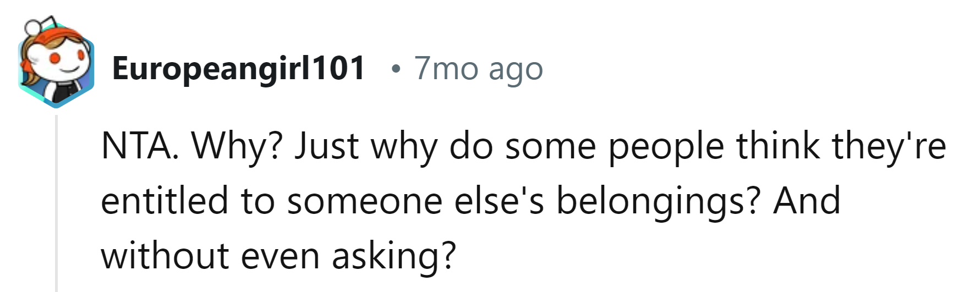Click the word 'Just' in the comment
980x292 pixels.
[326, 146]
